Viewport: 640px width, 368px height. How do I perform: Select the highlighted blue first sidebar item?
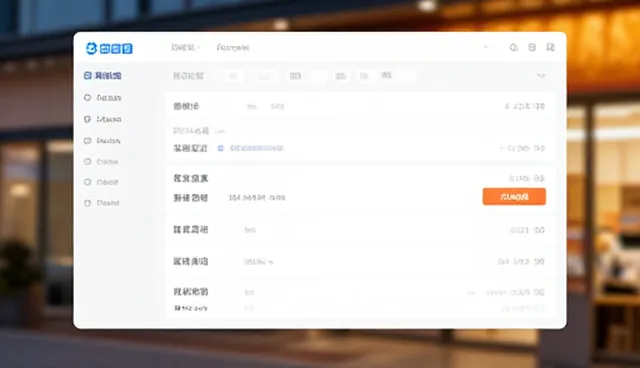102,75
